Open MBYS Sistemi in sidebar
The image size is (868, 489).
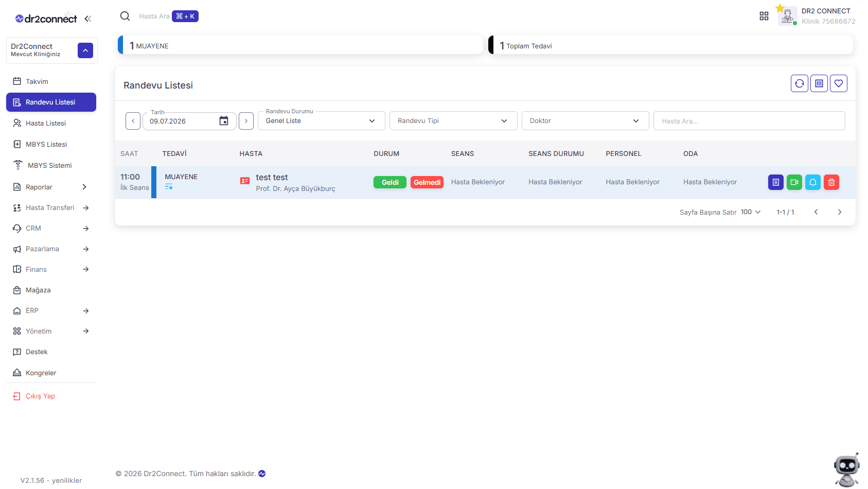tap(51, 165)
